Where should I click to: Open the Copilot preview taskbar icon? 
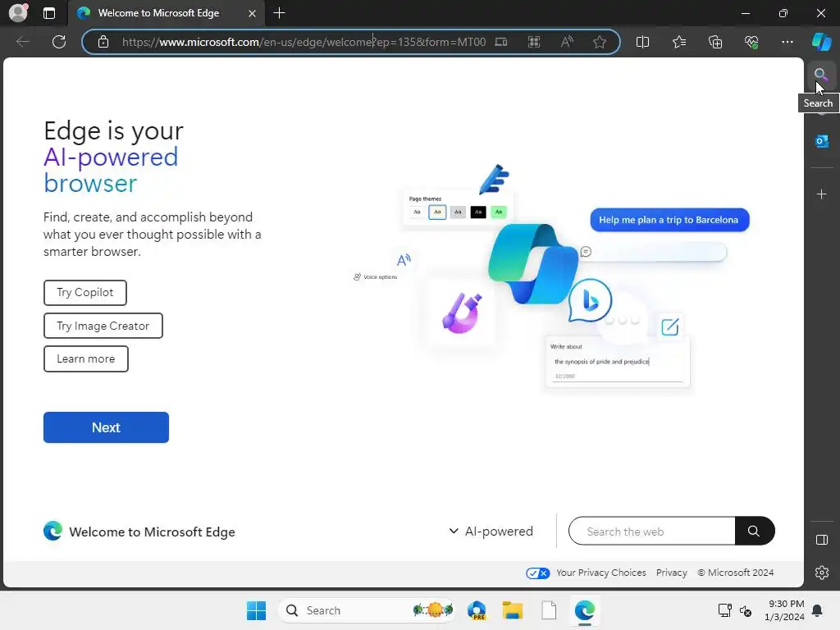477,610
